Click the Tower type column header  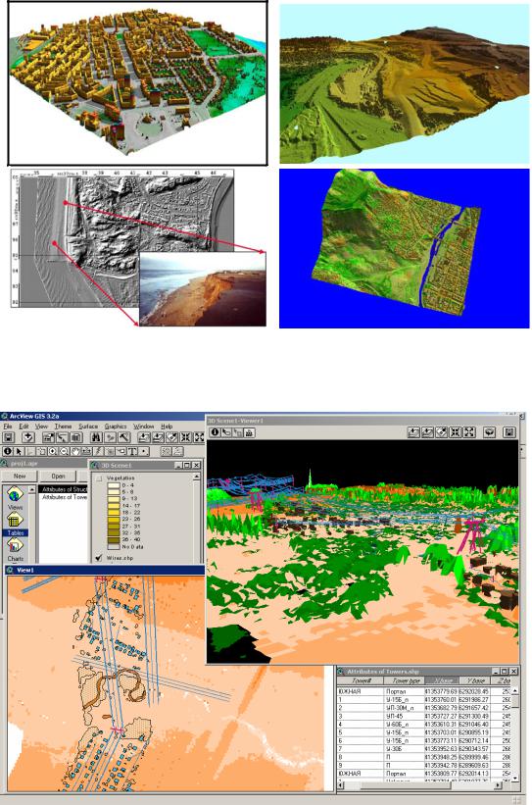click(404, 680)
